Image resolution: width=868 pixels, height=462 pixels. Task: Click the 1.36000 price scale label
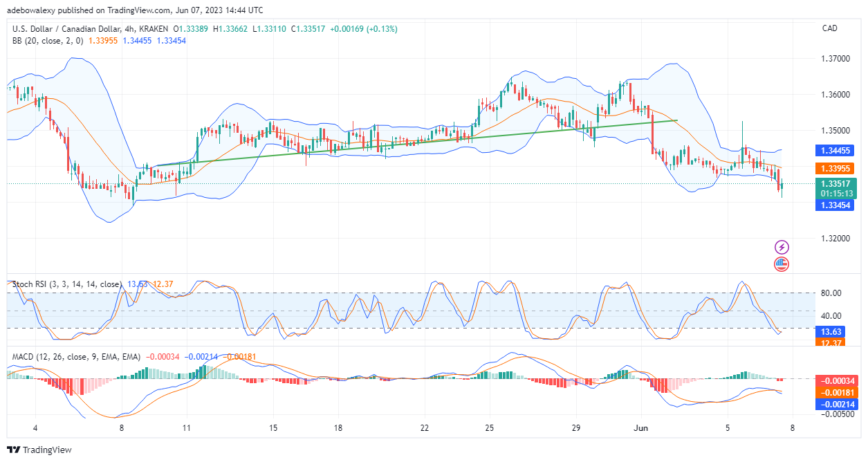click(x=835, y=95)
